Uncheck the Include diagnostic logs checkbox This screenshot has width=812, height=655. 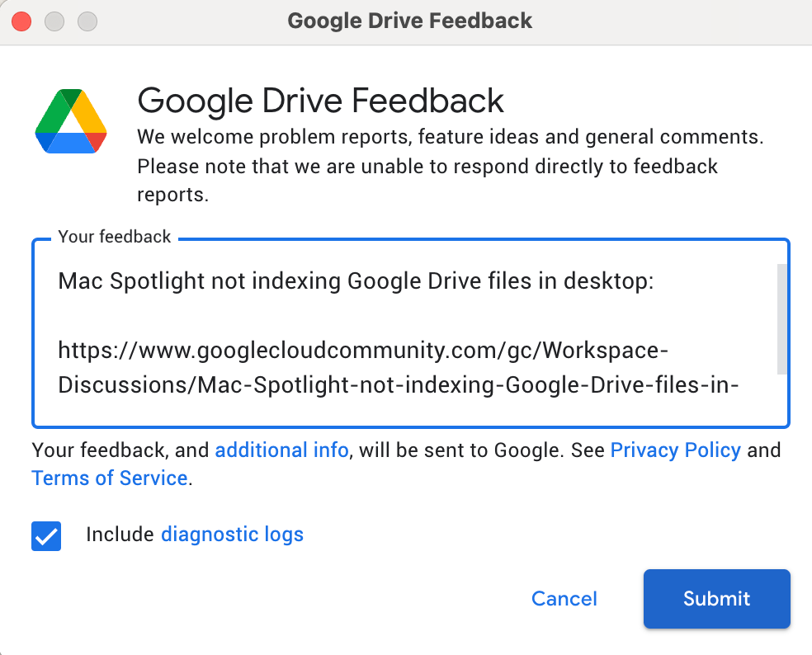coord(46,536)
